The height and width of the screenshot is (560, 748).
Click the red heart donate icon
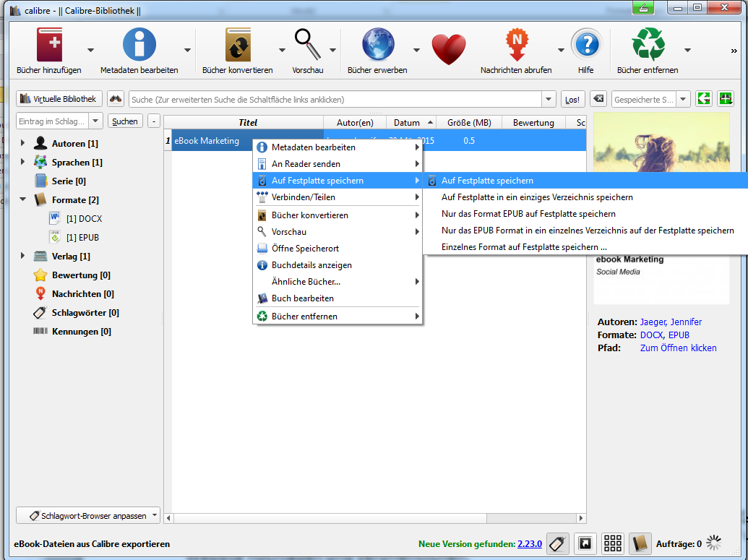coord(449,49)
